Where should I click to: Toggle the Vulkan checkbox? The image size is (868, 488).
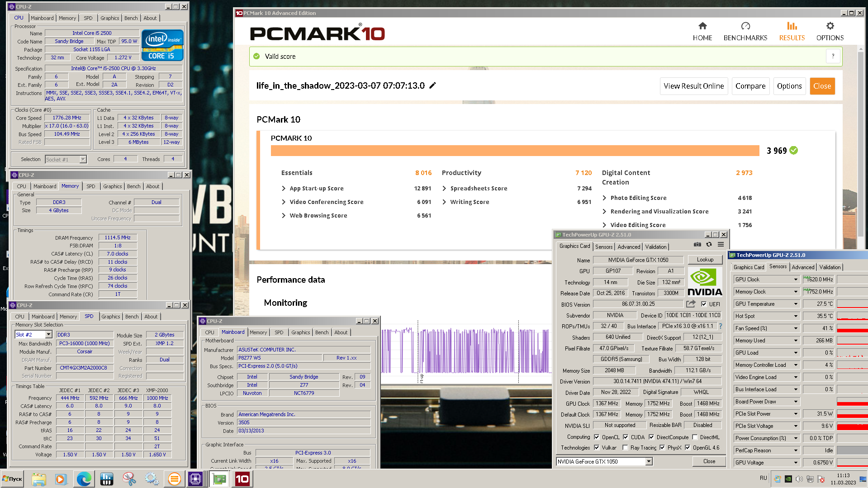597,447
